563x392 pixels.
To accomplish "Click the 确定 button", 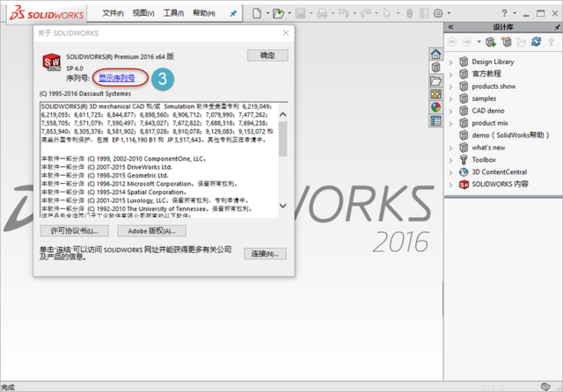I will click(x=267, y=55).
